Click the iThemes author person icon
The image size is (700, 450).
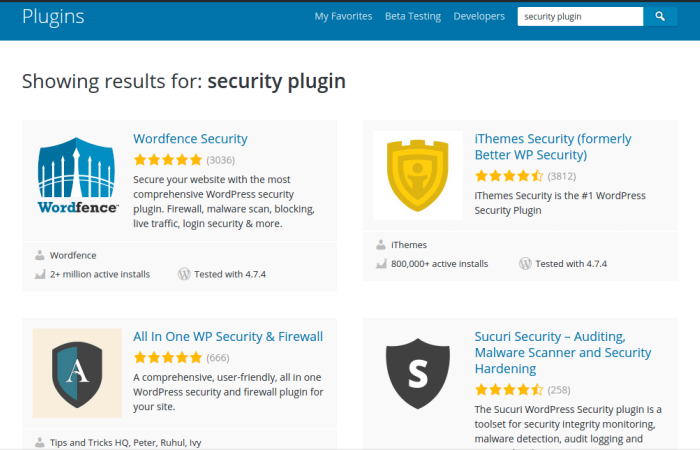[381, 245]
